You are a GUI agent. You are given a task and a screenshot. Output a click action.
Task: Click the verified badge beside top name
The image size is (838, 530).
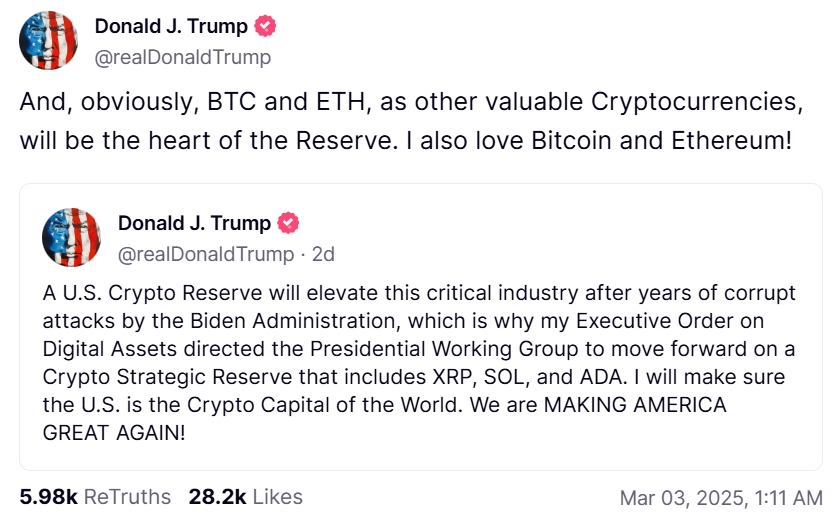point(264,27)
